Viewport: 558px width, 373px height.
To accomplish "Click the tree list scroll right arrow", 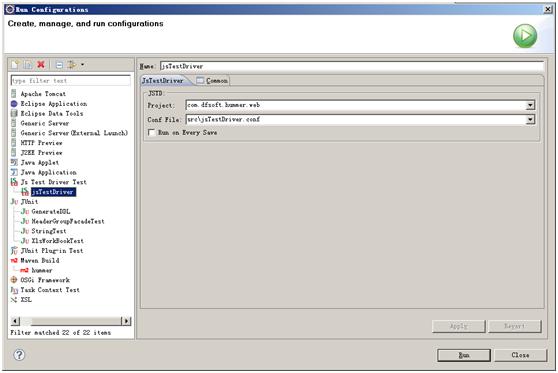I will point(126,321).
